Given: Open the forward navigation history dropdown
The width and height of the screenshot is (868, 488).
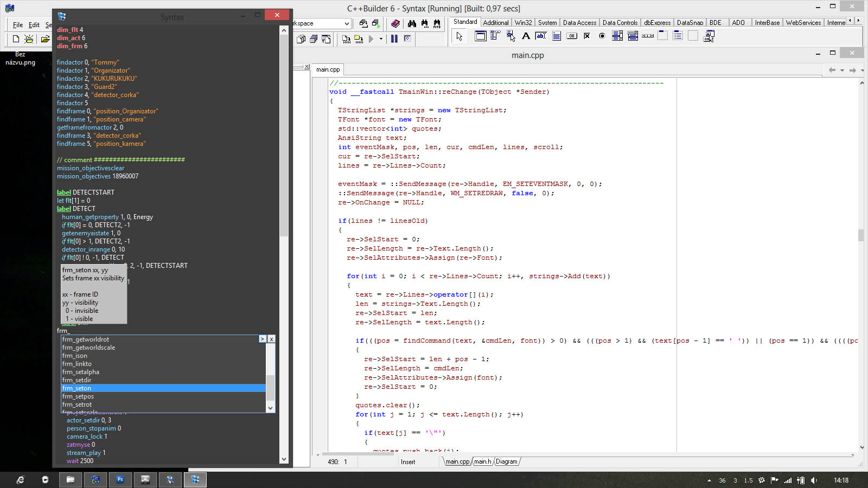Looking at the screenshot, I should 862,70.
